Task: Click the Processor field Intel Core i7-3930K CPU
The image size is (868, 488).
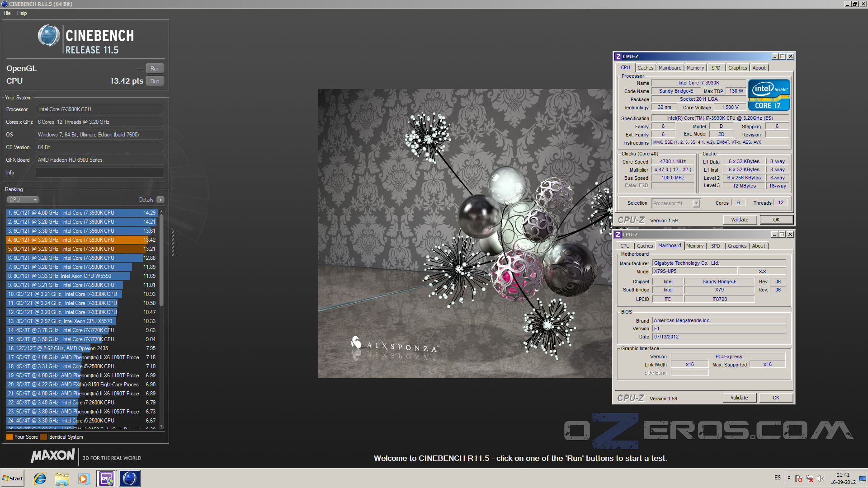Action: click(99, 109)
